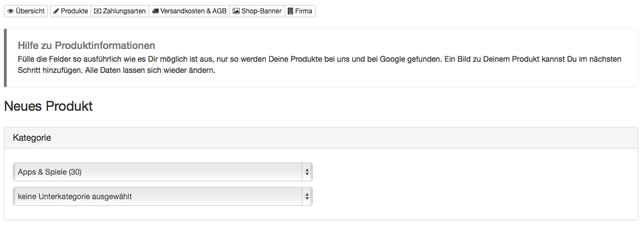Click the Kategorie panel header
The height and width of the screenshot is (227, 644).
pyautogui.click(x=321, y=138)
